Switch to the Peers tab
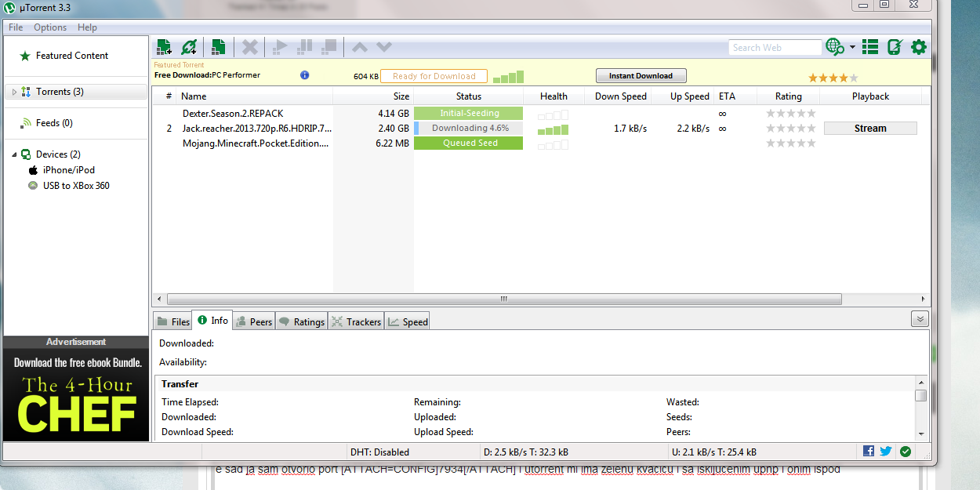The height and width of the screenshot is (490, 980). click(x=254, y=321)
